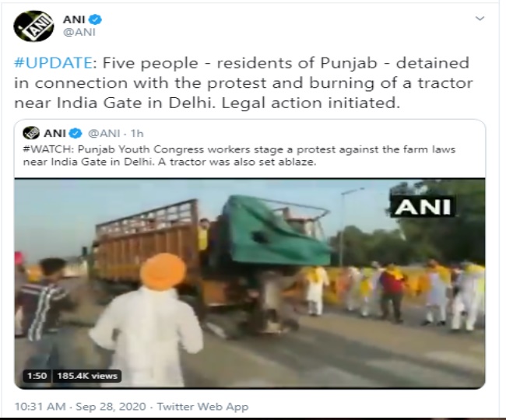Click the 185.4K views label
The image size is (506, 420).
click(87, 376)
